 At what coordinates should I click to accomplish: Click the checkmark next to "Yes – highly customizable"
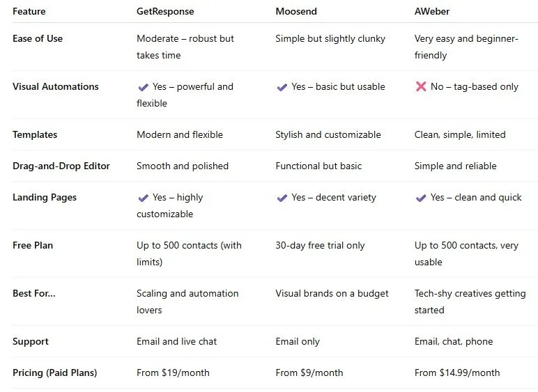coord(144,198)
